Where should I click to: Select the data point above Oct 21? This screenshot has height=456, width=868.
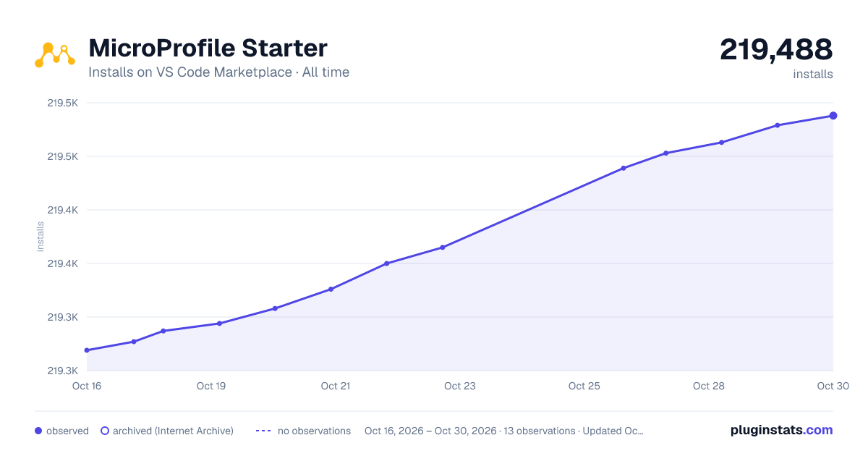pos(331,290)
